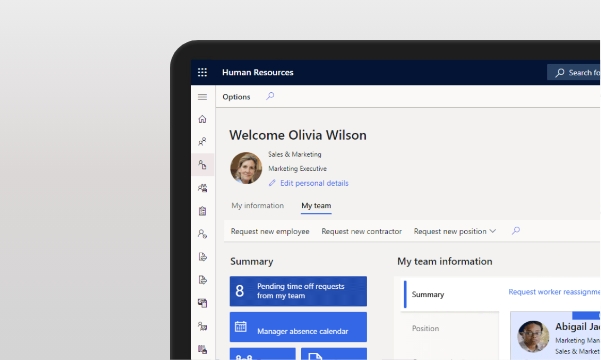
Task: Open the group-of-people sidebar icon
Action: [202, 188]
